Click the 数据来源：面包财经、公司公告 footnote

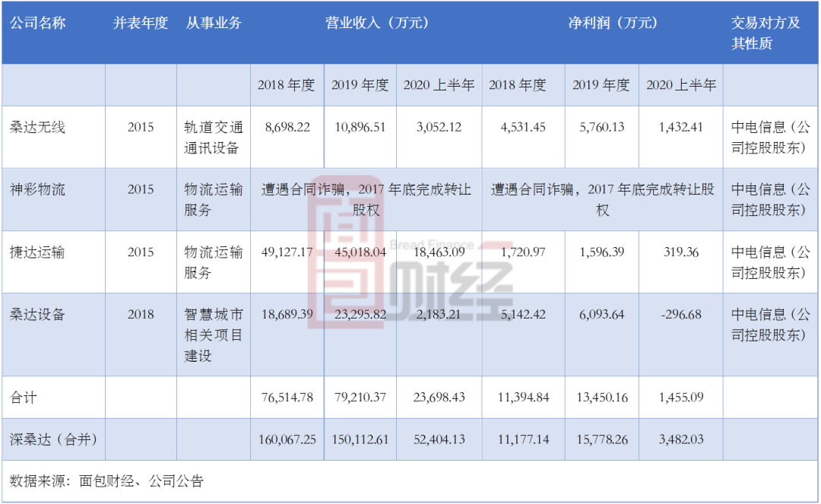pos(106,481)
